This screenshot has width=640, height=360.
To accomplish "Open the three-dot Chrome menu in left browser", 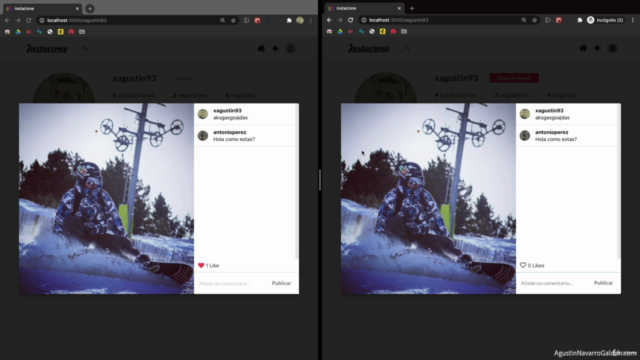I will [311, 20].
